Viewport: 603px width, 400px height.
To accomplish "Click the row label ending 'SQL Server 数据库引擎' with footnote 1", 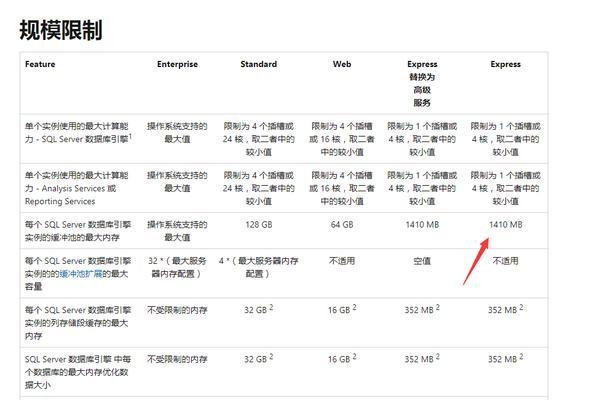I will [x=78, y=133].
